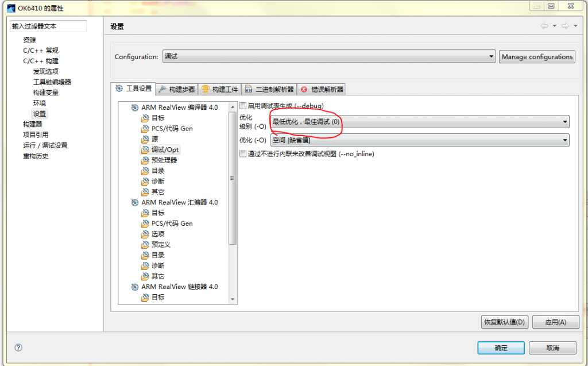Click the back navigation arrow icon
The height and width of the screenshot is (366, 588).
point(544,26)
